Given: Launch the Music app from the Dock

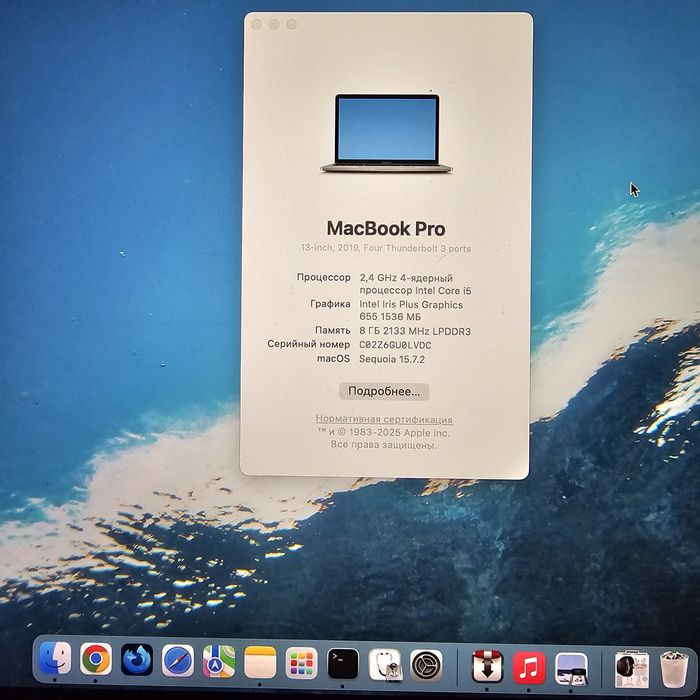Looking at the screenshot, I should pyautogui.click(x=529, y=667).
